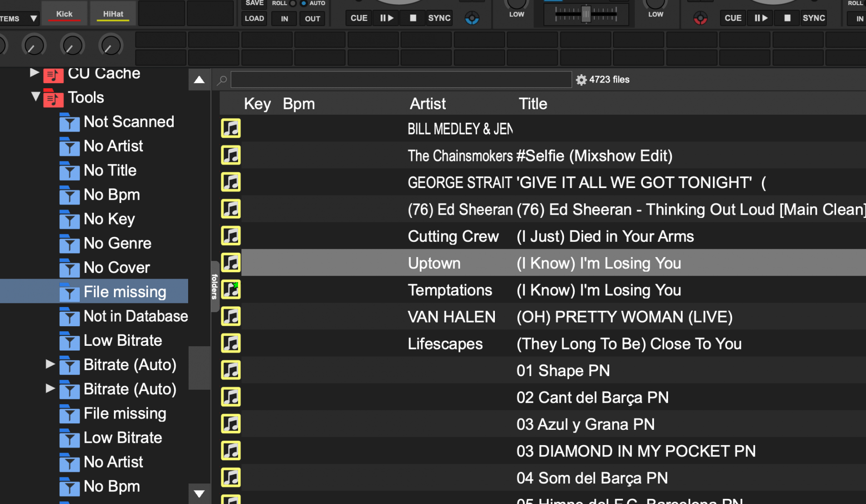Viewport: 866px width, 504px height.
Task: Click the Tools folder icon
Action: click(x=53, y=98)
